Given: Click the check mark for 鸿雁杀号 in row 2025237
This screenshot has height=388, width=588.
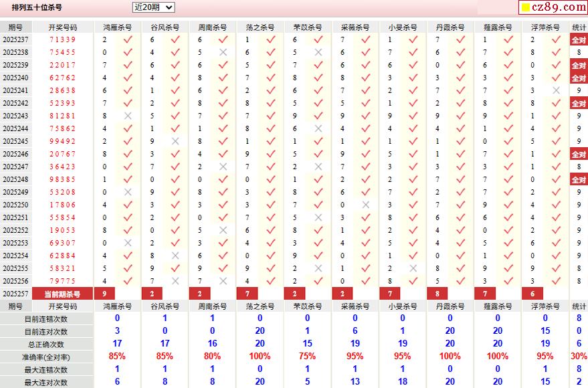Looking at the screenshot, I should [128, 39].
